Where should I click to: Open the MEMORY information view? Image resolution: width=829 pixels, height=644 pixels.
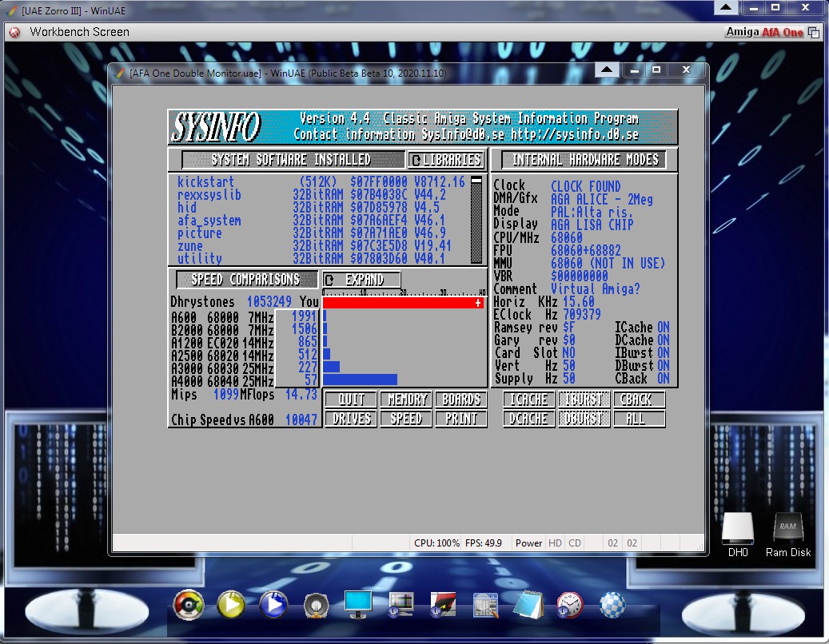(405, 400)
